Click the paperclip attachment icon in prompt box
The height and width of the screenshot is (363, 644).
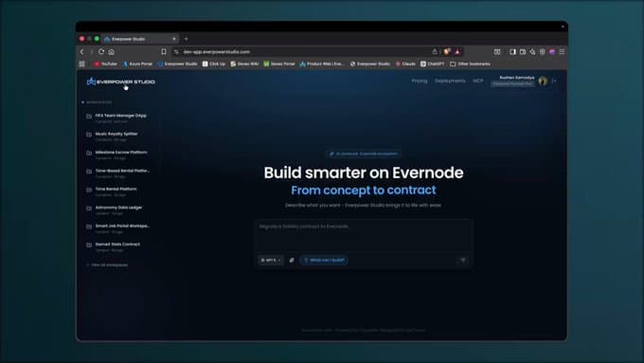[292, 261]
